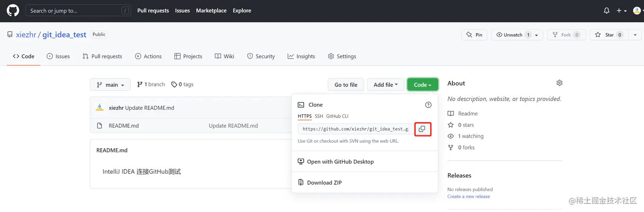Open the repository Settings tab
The height and width of the screenshot is (212, 644).
pyautogui.click(x=342, y=56)
